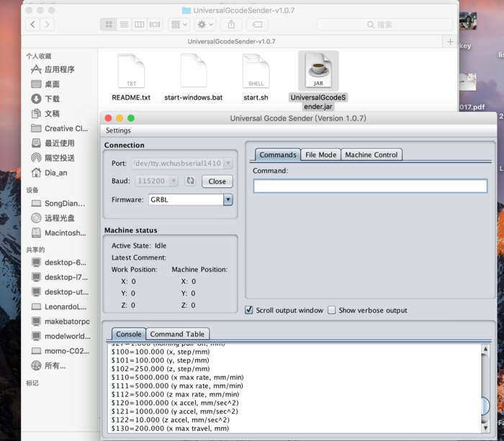Click the Close connection button
504x441 pixels.
(x=217, y=182)
